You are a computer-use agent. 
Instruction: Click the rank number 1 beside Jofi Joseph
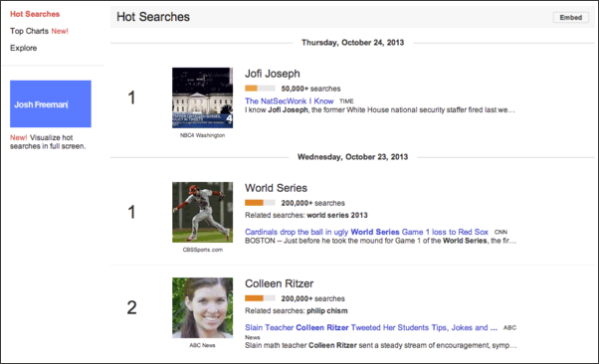click(x=131, y=97)
